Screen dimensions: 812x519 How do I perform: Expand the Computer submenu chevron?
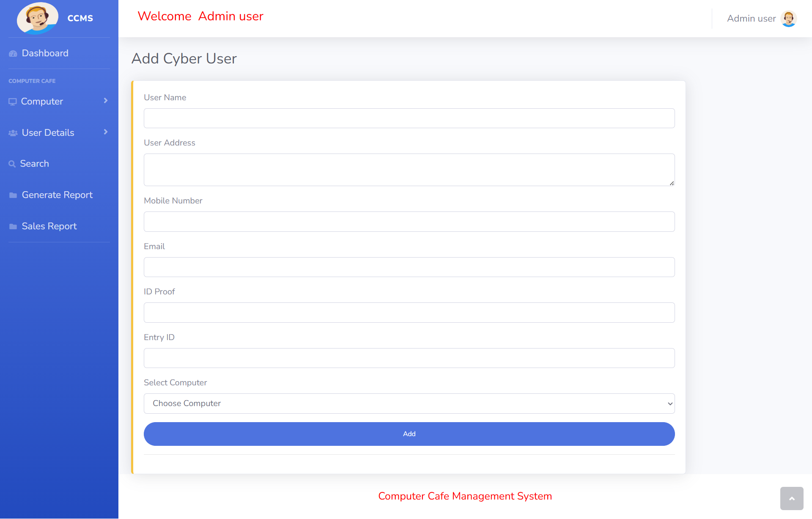tap(106, 101)
